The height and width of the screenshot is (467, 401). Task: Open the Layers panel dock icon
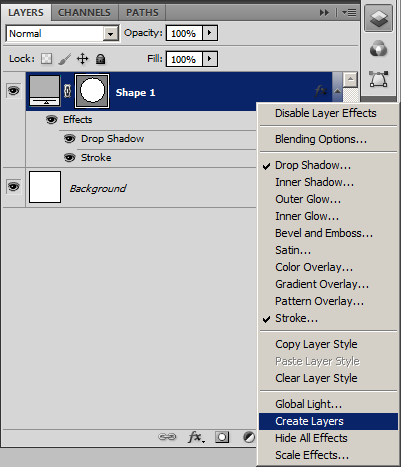tap(378, 18)
